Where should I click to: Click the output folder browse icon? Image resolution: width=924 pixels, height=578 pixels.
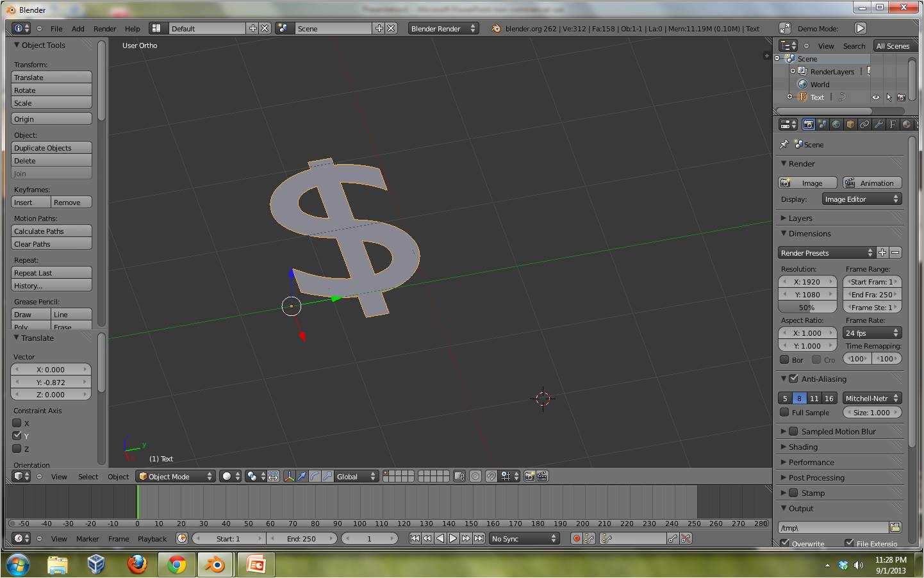(x=895, y=527)
